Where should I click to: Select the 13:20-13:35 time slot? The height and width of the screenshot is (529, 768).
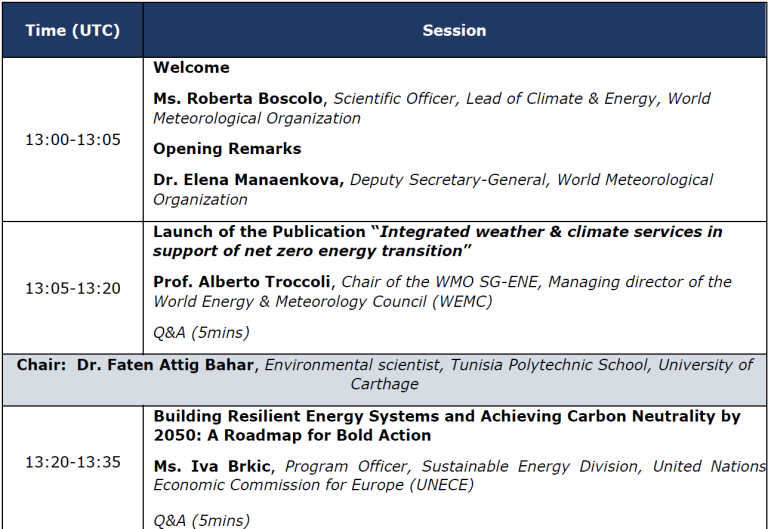click(72, 462)
